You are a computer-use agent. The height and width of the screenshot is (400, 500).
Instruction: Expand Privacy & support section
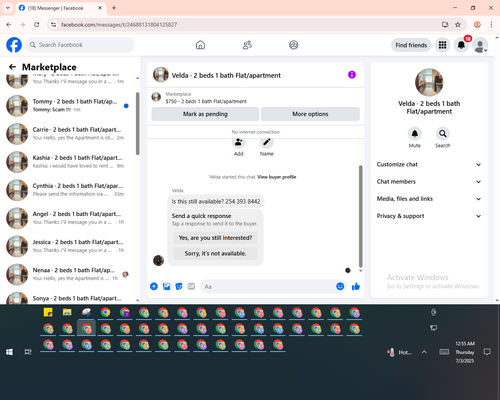[429, 216]
